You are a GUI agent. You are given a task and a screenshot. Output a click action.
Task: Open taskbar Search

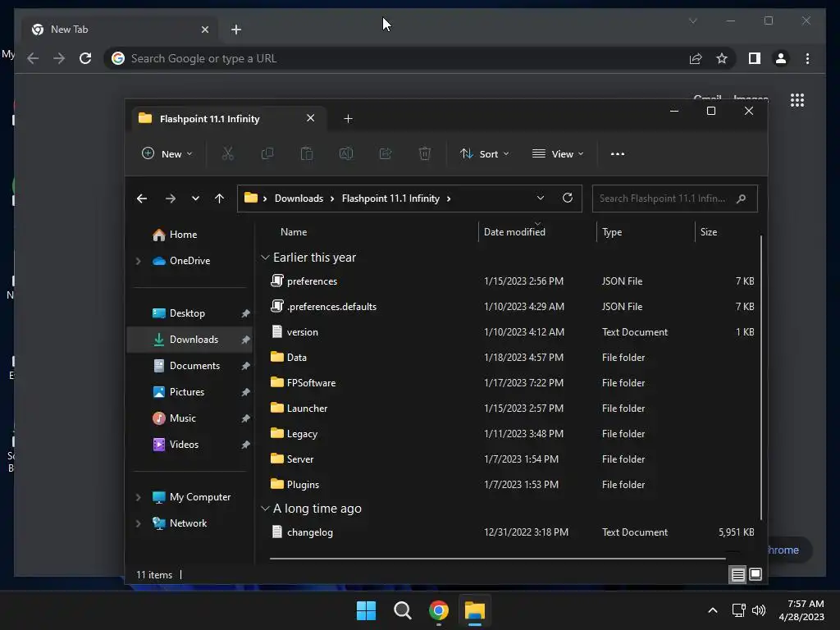tap(402, 610)
